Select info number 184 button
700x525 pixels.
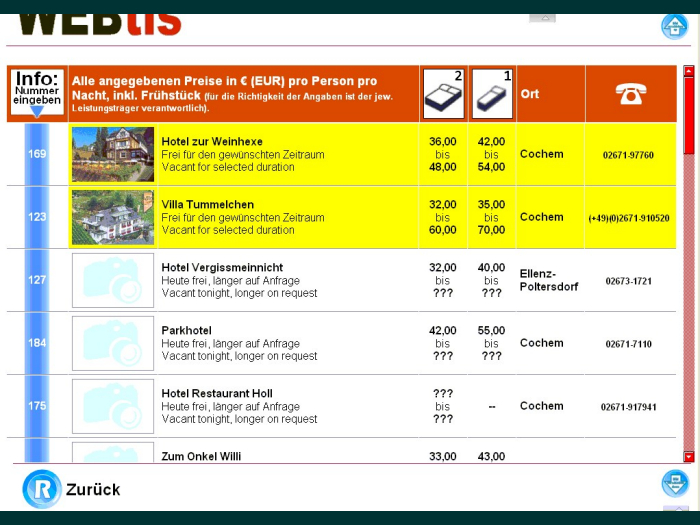tap(37, 343)
